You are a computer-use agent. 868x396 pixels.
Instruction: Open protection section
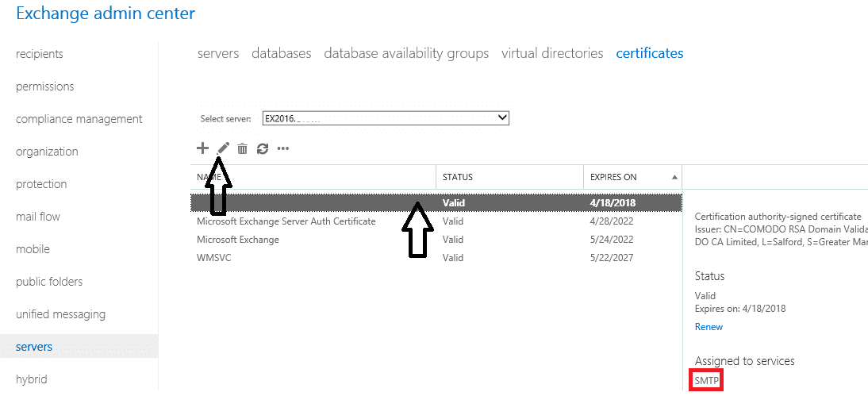[x=41, y=184]
